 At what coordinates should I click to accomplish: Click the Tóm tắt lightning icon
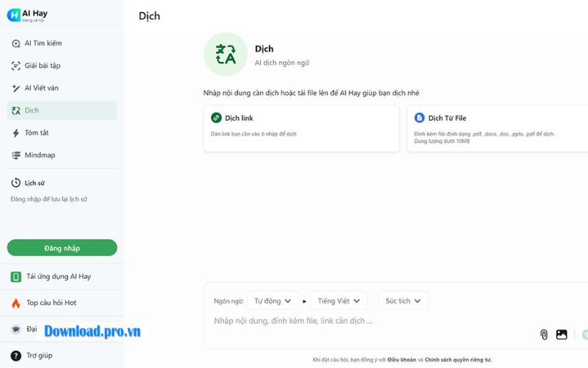pos(15,133)
